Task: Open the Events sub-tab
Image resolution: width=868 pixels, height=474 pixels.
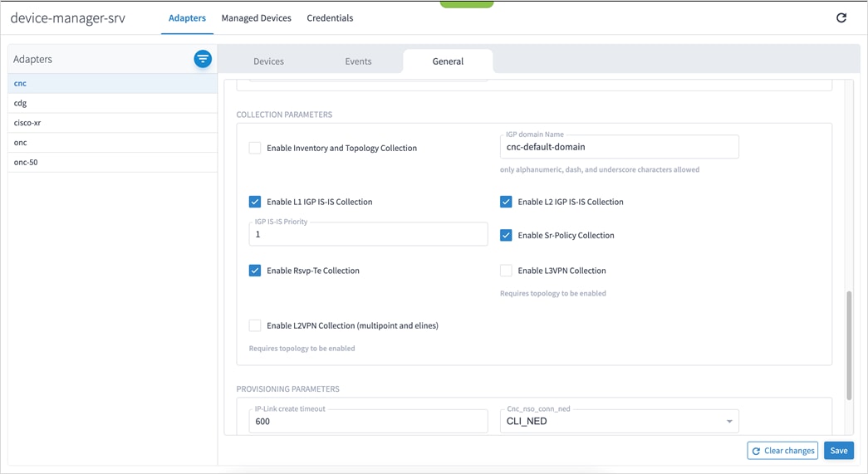Action: pos(358,61)
